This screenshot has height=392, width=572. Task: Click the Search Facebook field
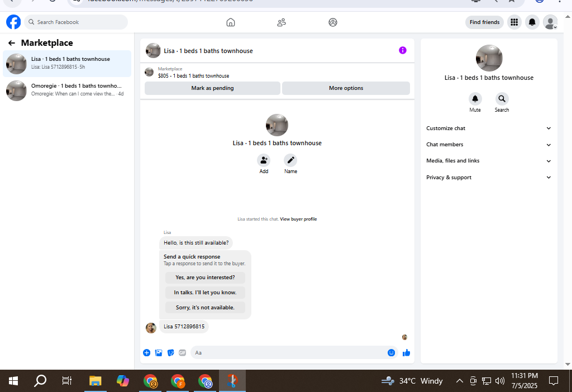(x=76, y=22)
